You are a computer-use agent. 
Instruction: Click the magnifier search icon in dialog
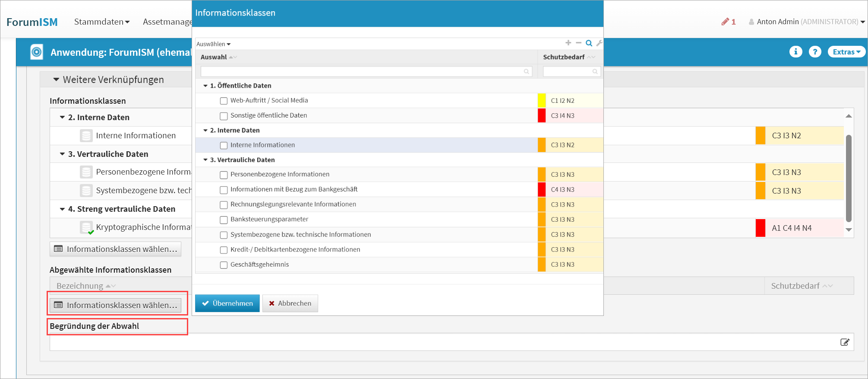click(589, 43)
